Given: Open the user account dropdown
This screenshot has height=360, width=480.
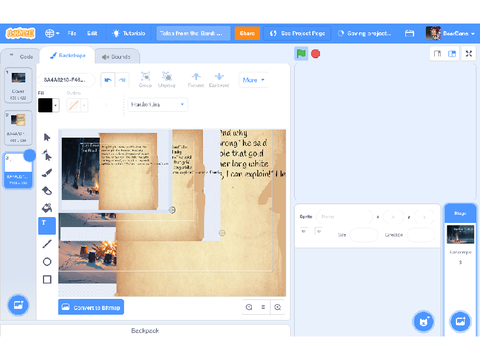Looking at the screenshot, I should pyautogui.click(x=450, y=33).
